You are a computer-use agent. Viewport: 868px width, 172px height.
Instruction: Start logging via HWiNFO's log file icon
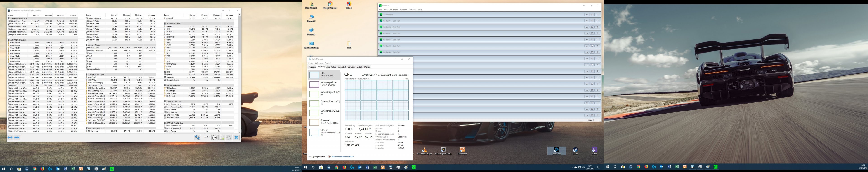222,137
